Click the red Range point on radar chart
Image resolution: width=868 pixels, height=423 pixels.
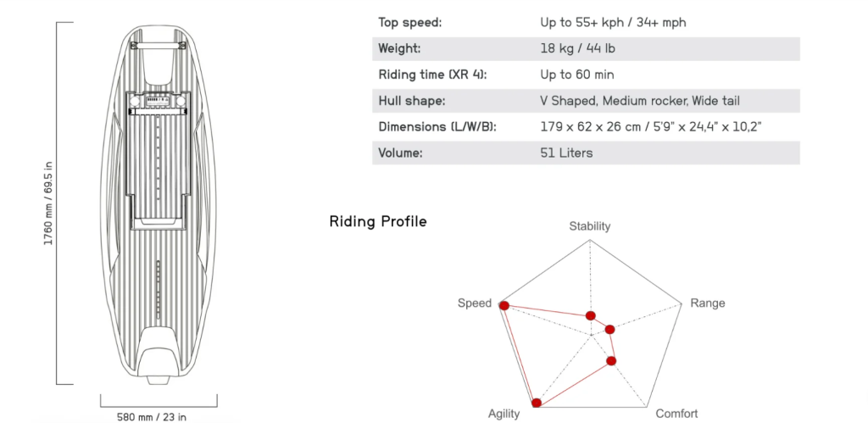click(610, 330)
